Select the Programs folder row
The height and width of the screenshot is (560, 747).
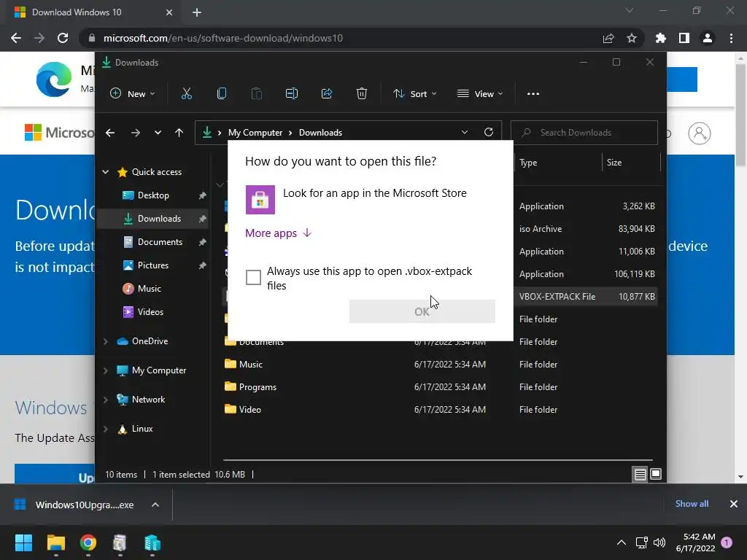point(441,387)
